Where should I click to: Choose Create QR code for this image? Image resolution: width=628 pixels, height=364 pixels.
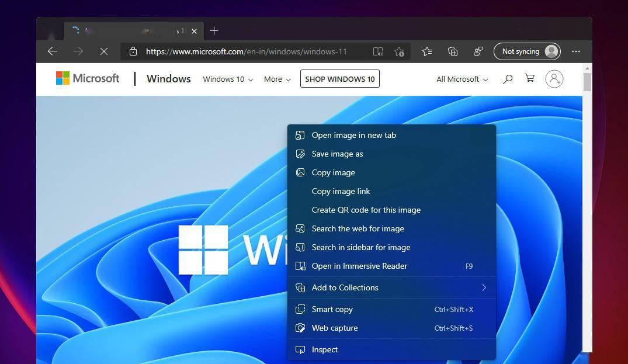click(391, 210)
